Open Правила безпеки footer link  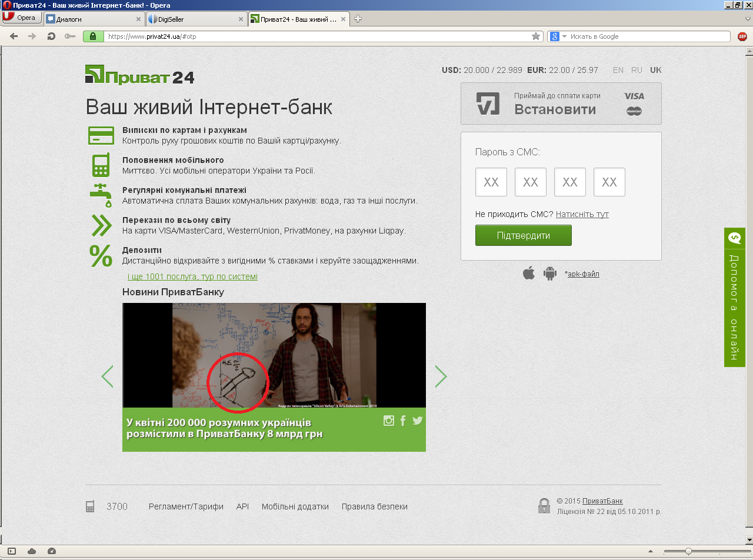click(375, 506)
